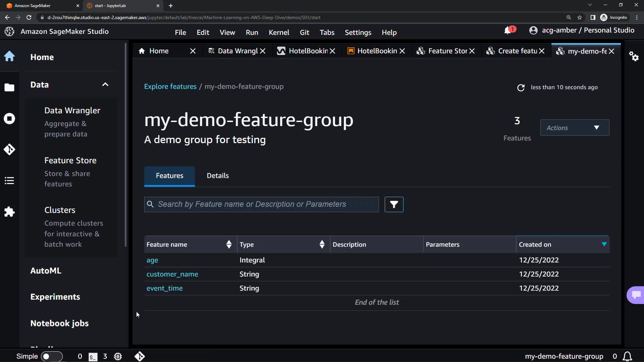Open the running terminals and kernels icon

9,119
